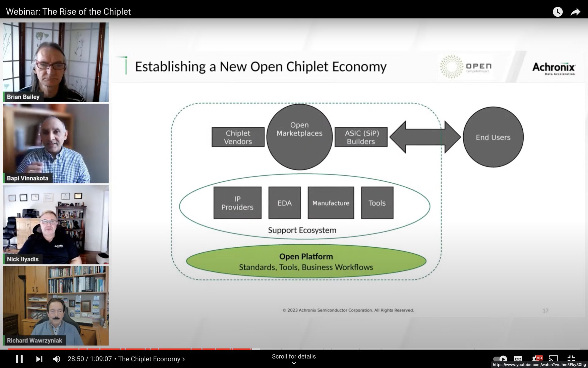Click the 28:50 elapsed time display
The height and width of the screenshot is (368, 588).
76,359
